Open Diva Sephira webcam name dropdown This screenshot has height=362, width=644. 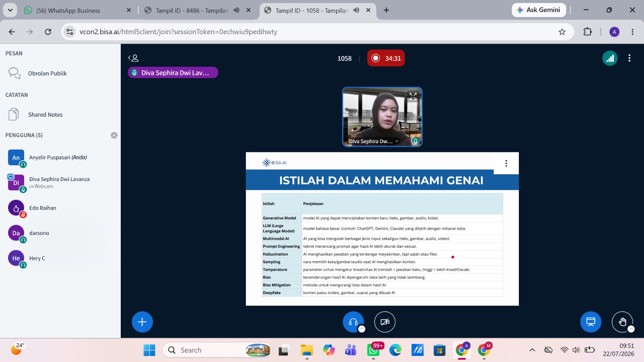374,141
